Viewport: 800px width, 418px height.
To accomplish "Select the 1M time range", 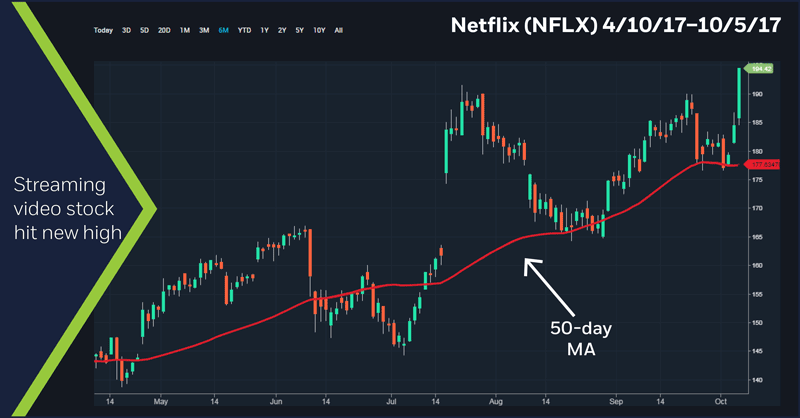I will click(185, 31).
